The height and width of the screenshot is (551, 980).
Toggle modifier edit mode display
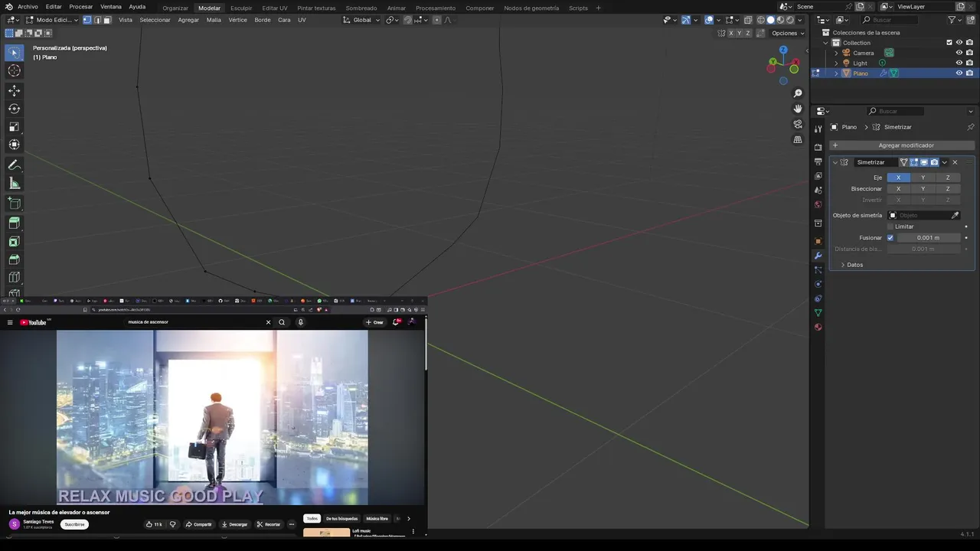pos(914,162)
